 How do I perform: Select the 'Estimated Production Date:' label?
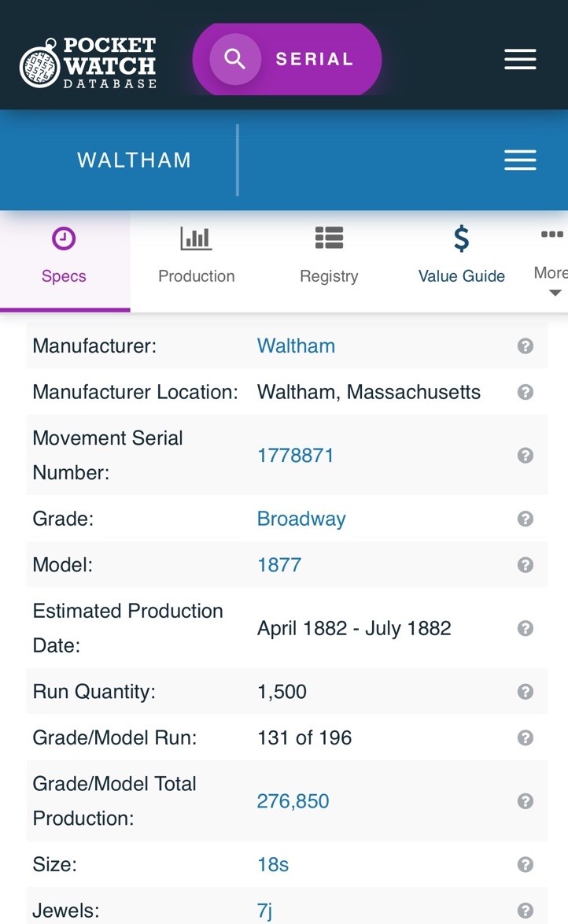128,628
